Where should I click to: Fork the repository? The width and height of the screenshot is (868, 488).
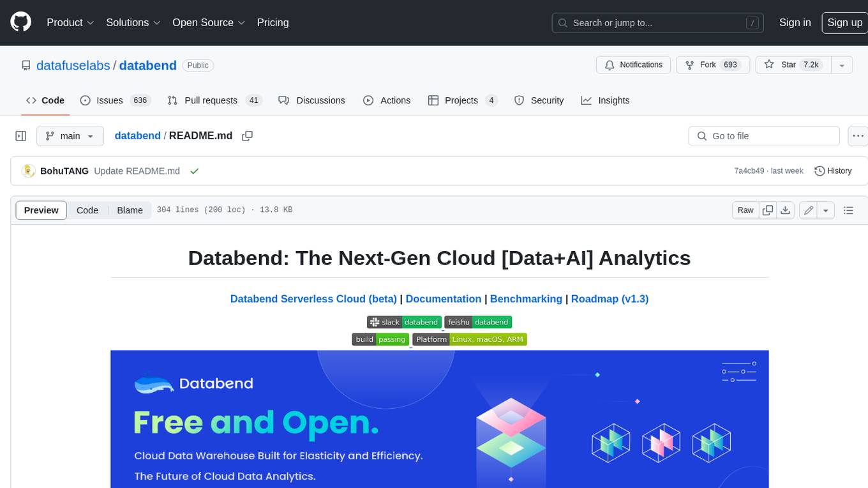click(712, 65)
